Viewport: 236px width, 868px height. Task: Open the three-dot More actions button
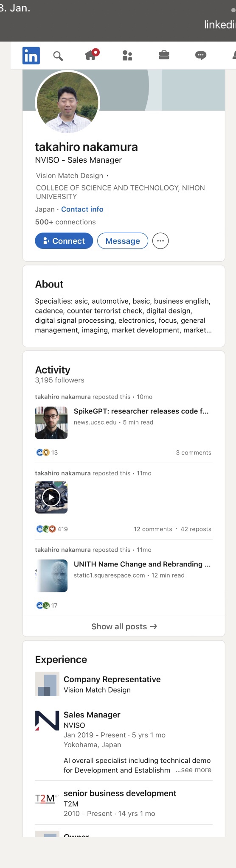click(160, 241)
